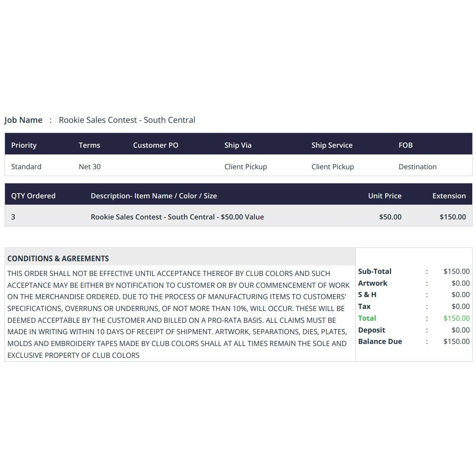Click the Priority column header
The height and width of the screenshot is (476, 476).
coord(24,145)
